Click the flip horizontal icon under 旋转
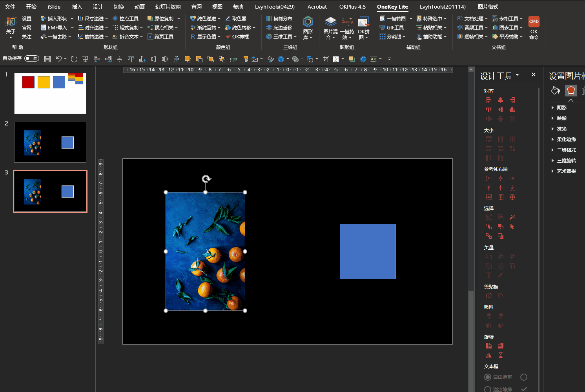585x392 pixels. tap(489, 355)
